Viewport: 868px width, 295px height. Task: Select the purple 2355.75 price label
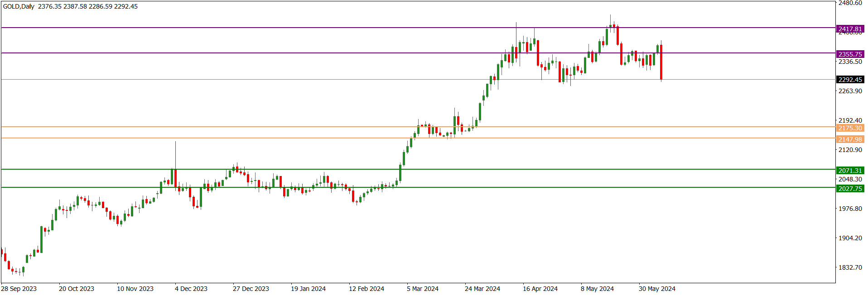(850, 54)
